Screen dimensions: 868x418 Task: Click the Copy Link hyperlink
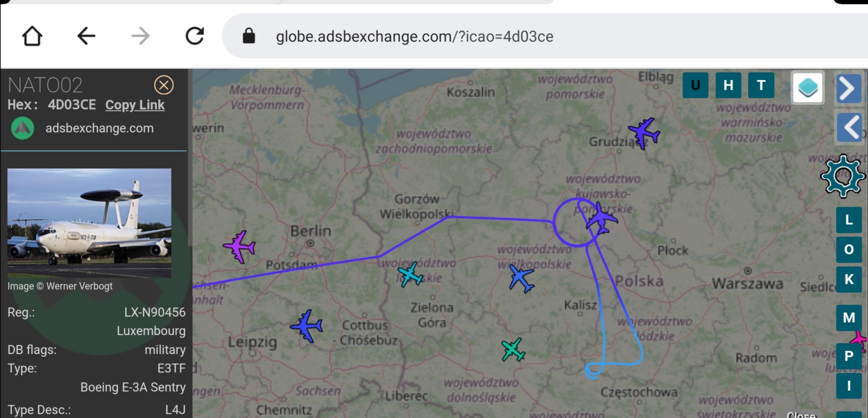[135, 105]
